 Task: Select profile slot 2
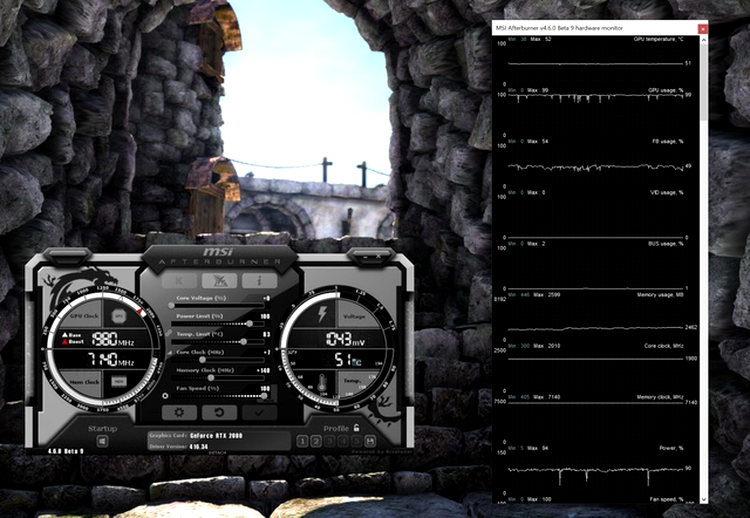pos(316,441)
